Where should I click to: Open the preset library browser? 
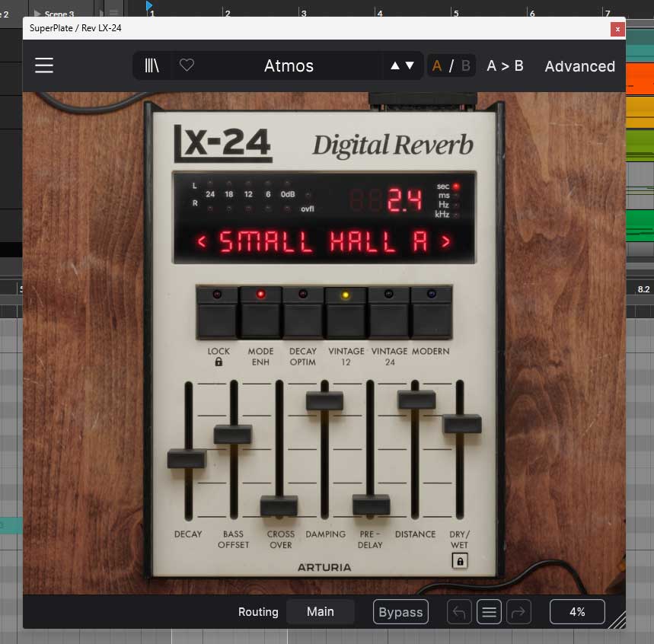click(x=152, y=65)
